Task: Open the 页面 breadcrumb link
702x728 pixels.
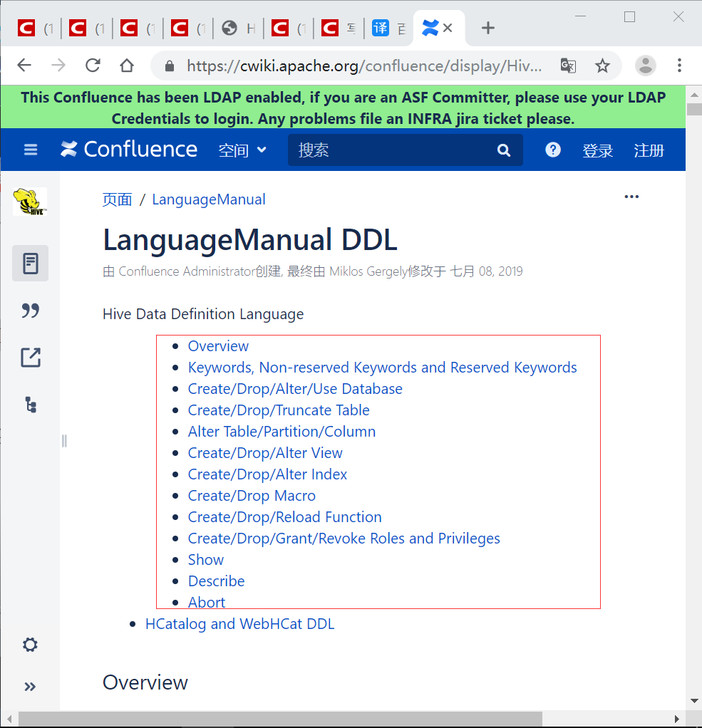Action: tap(117, 199)
